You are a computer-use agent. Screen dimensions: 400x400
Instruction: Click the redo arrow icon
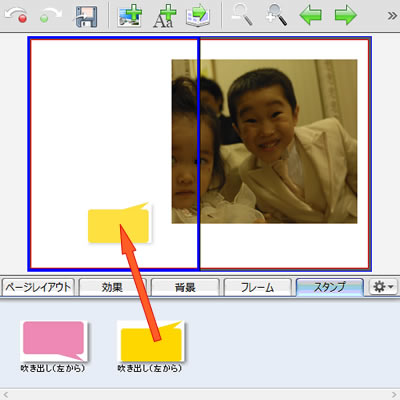[51, 15]
